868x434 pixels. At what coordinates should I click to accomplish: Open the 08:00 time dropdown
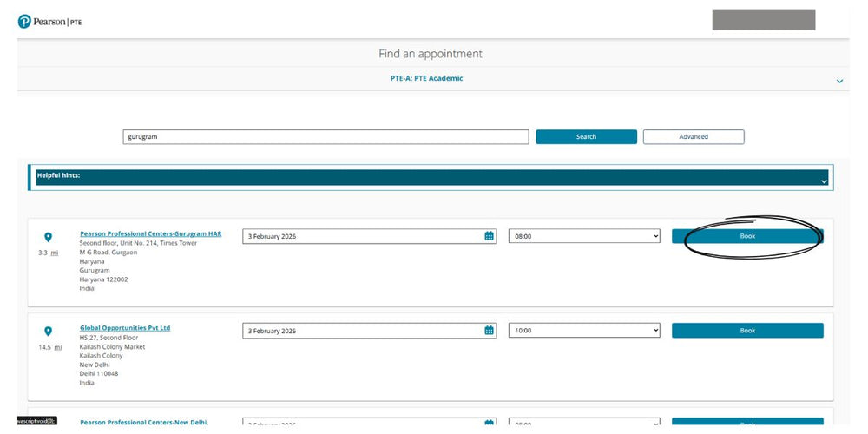(x=584, y=236)
